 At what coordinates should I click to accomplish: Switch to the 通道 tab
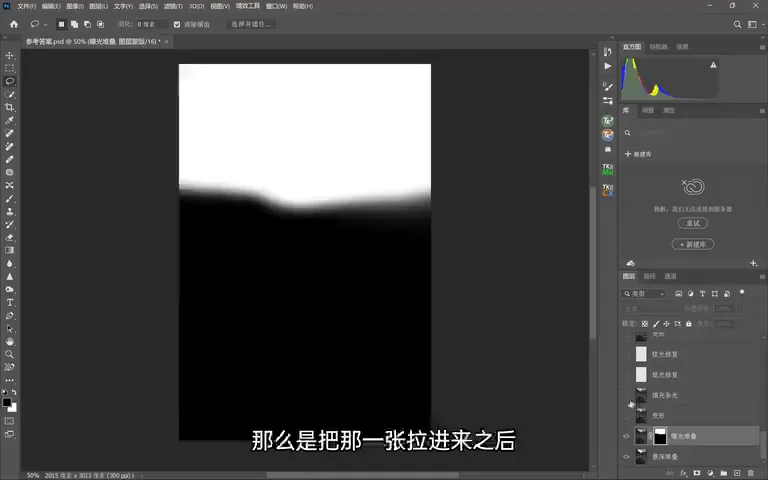click(670, 276)
